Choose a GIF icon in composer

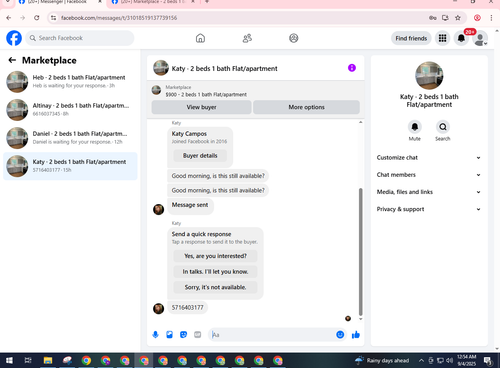click(x=198, y=335)
